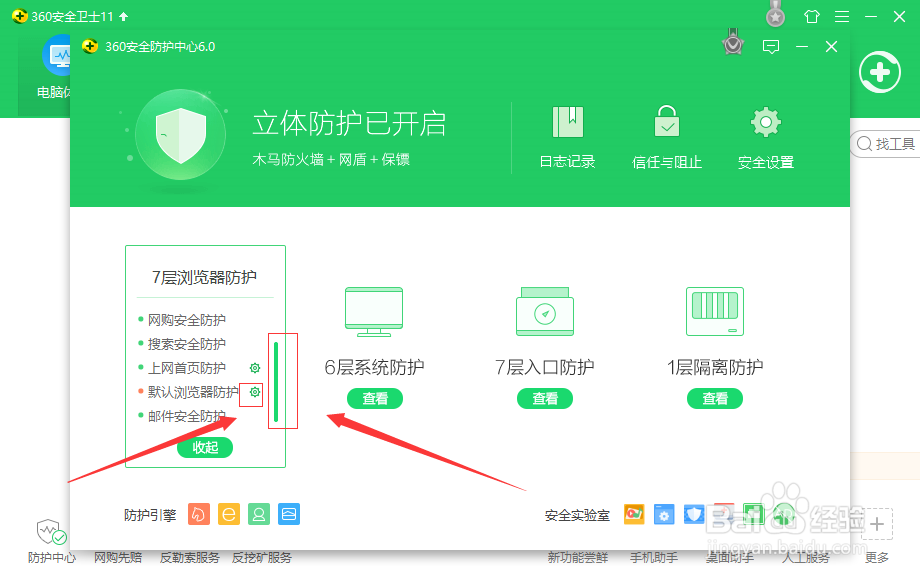Open the blue window-gear security lab icon
920x580 pixels.
[664, 514]
